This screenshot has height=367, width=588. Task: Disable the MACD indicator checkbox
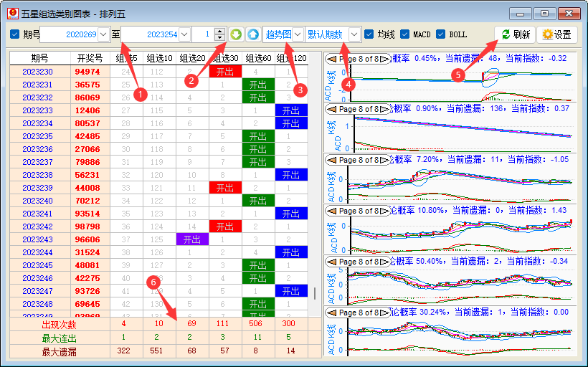405,34
